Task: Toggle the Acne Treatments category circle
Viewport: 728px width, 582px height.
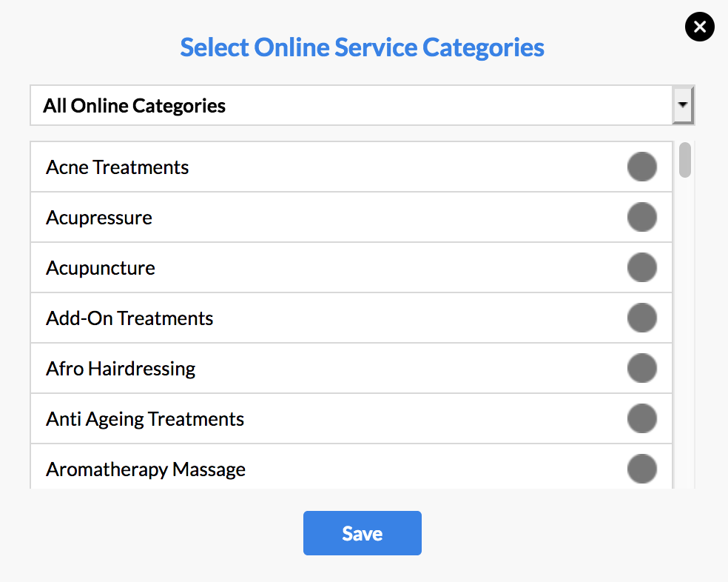Action: point(641,167)
